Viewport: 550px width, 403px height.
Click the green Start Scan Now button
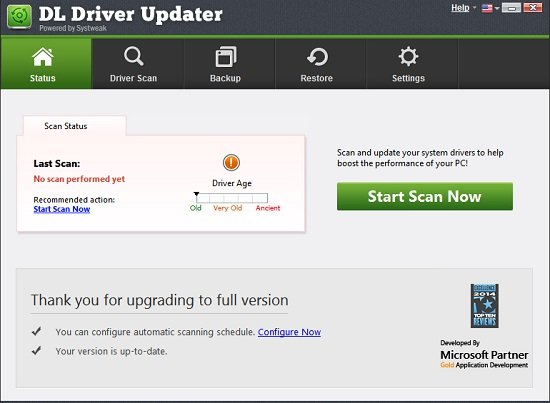[x=425, y=196]
